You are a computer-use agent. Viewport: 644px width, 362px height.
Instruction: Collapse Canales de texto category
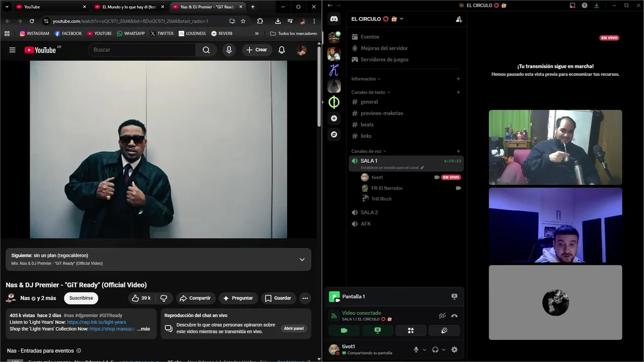[x=371, y=93]
